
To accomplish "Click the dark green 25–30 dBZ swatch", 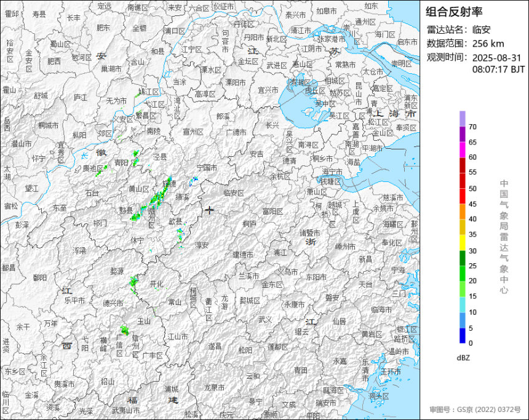I will pos(462,258).
